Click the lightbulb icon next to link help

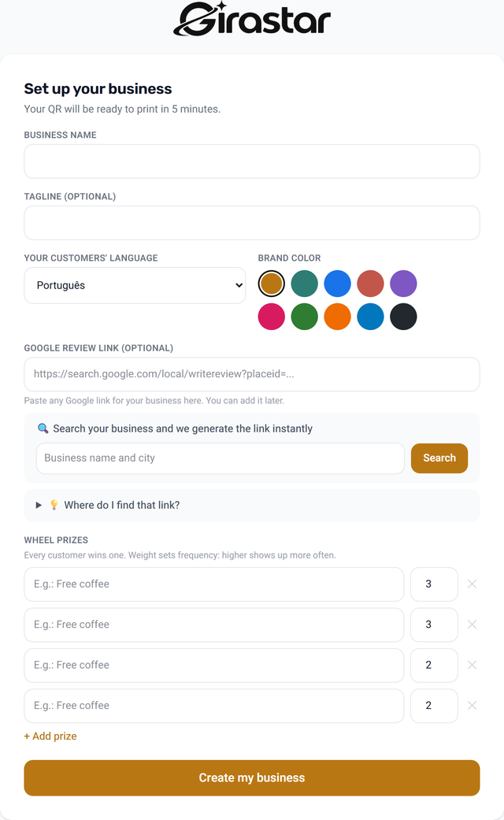tap(54, 505)
